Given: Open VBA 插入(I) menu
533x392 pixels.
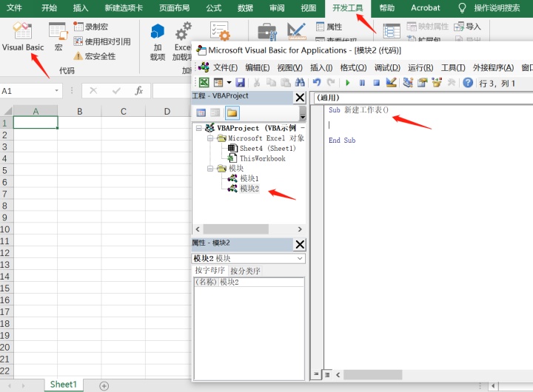Looking at the screenshot, I should coord(321,67).
